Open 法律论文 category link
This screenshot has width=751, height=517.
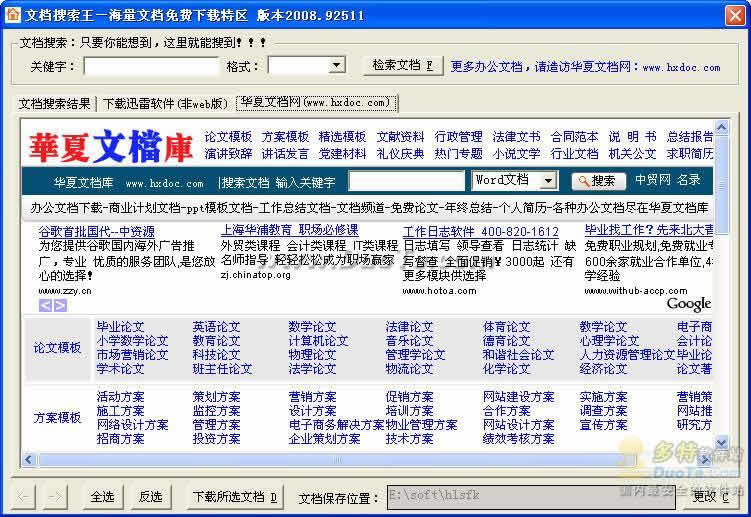pos(410,327)
